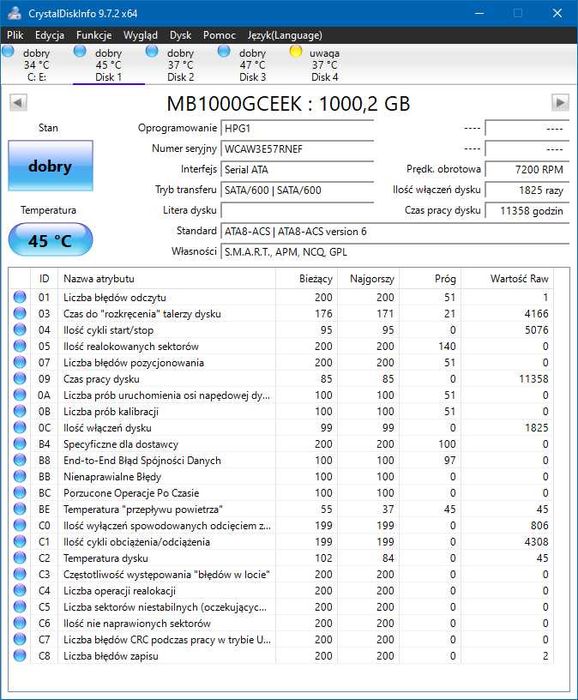The height and width of the screenshot is (700, 578).
Task: Click status orb for attribute 01 read errors
Action: [x=20, y=297]
